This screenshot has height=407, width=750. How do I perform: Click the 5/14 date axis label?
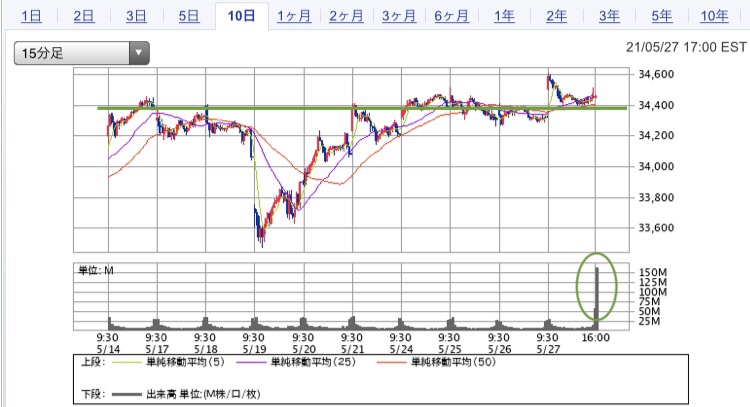click(109, 349)
